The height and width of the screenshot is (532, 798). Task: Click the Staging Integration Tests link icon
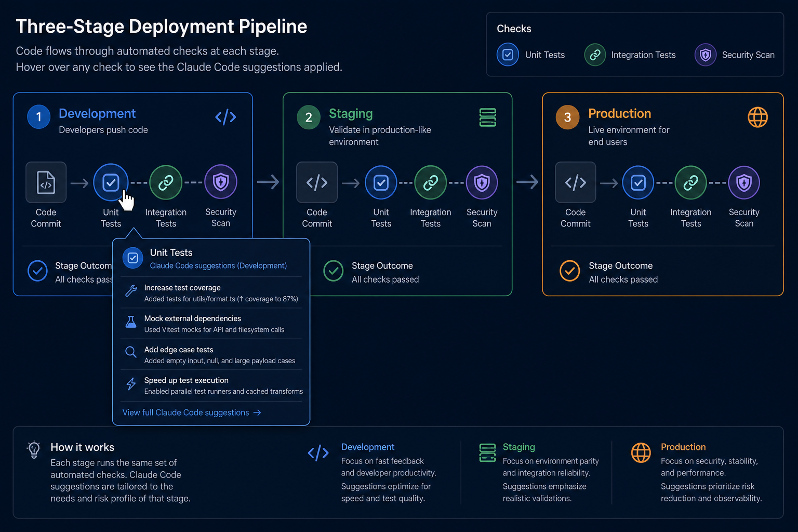(x=430, y=182)
